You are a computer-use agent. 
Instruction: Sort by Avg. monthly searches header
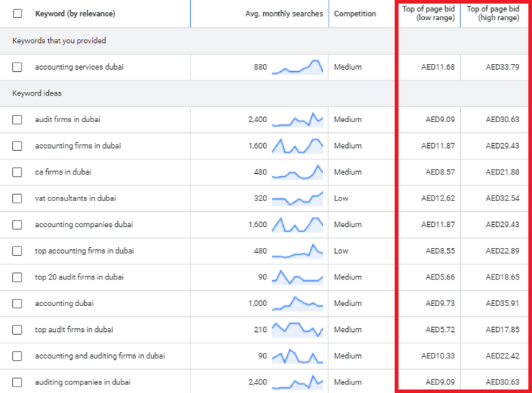[284, 14]
